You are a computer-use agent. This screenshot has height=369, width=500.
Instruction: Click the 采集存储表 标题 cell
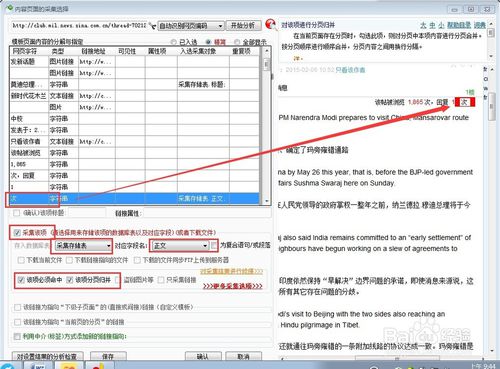pos(203,85)
